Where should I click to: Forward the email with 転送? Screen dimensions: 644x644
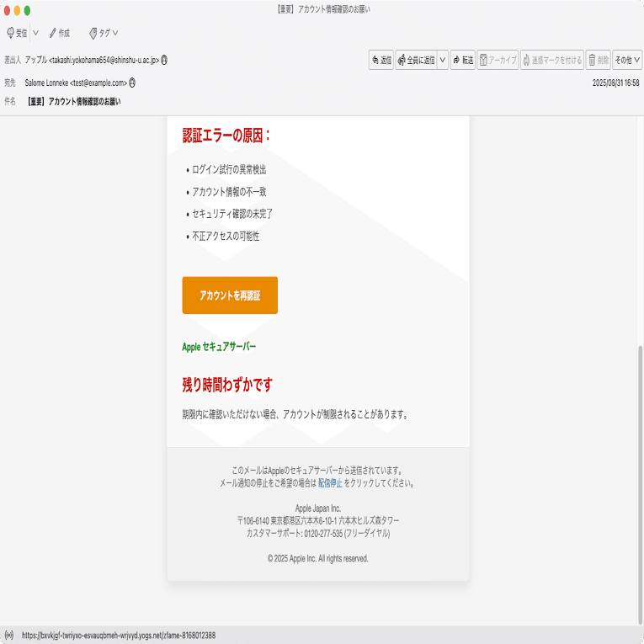click(x=462, y=60)
